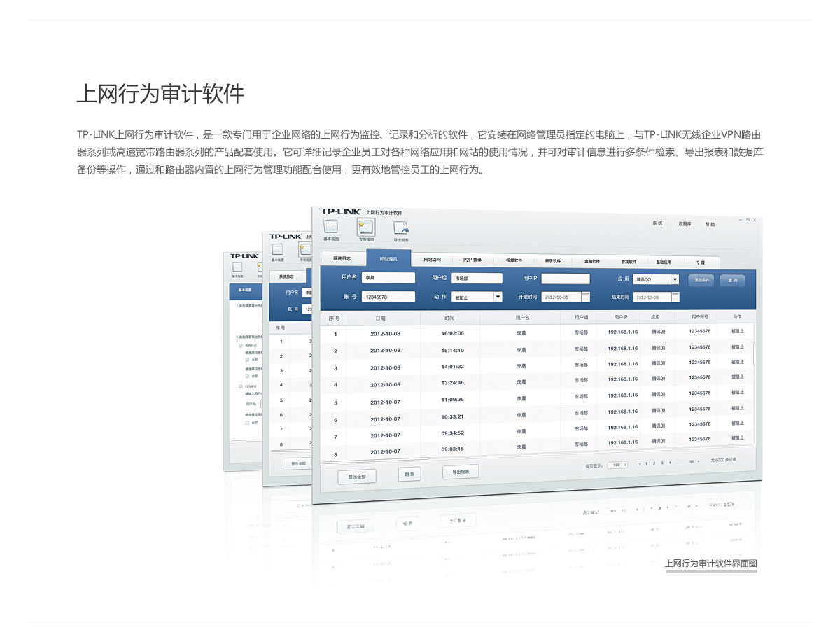Open the 开始时间 calendar picker icon
The height and width of the screenshot is (630, 840).
pyautogui.click(x=586, y=297)
